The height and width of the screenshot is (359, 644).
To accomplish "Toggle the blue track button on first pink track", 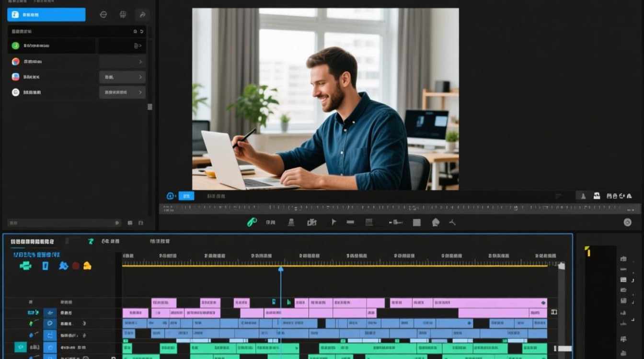I will click(x=50, y=313).
